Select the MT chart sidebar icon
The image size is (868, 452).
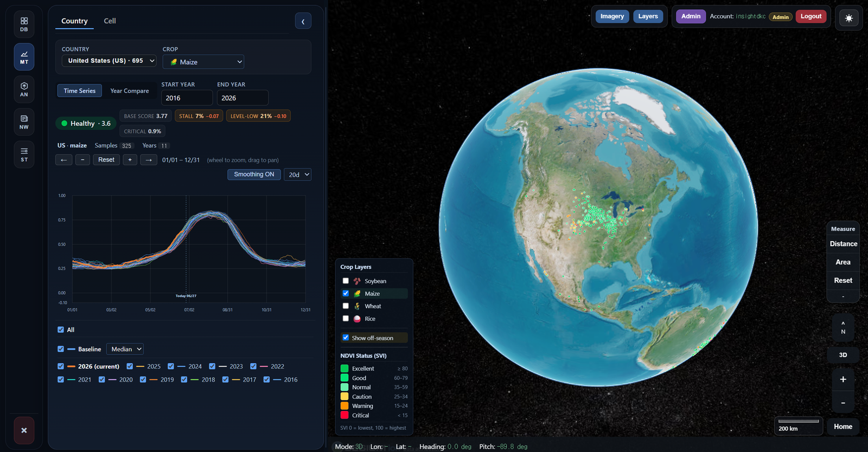[24, 57]
